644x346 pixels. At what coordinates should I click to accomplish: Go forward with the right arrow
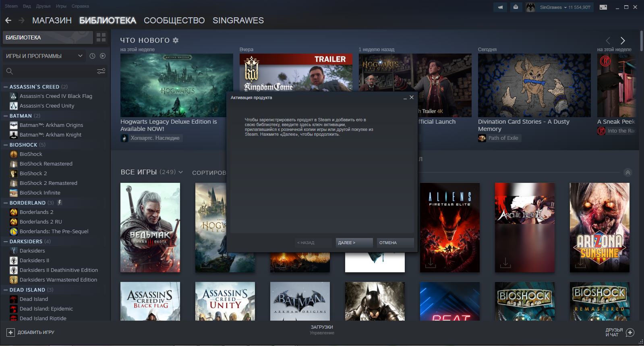click(22, 20)
